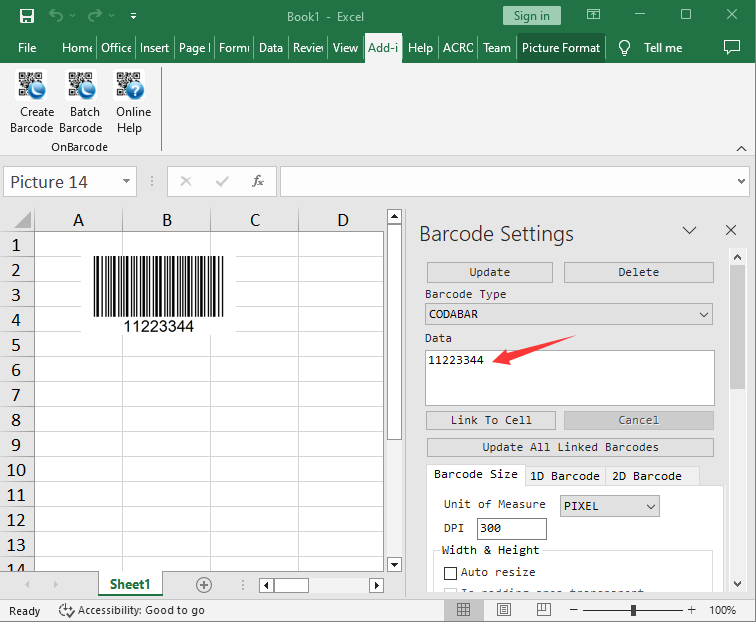Click the Update button
The width and height of the screenshot is (756, 622).
(x=489, y=272)
